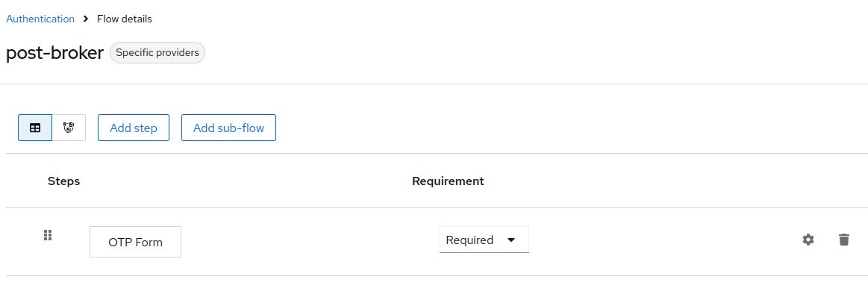Click blank area below the steps table

pyautogui.click(x=433, y=293)
